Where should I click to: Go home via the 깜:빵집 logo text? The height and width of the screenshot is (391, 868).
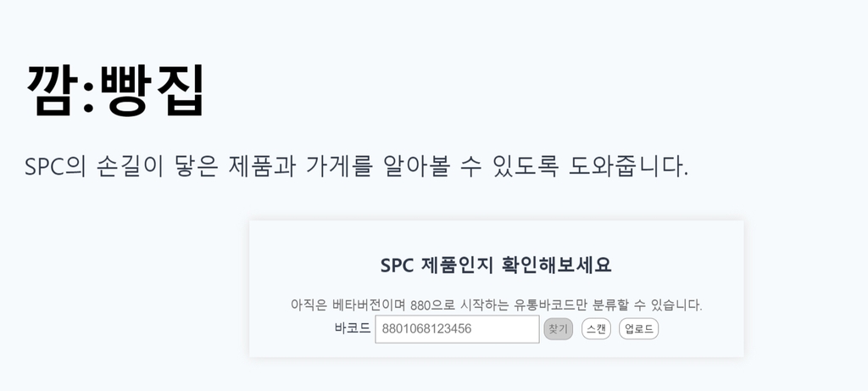click(115, 90)
